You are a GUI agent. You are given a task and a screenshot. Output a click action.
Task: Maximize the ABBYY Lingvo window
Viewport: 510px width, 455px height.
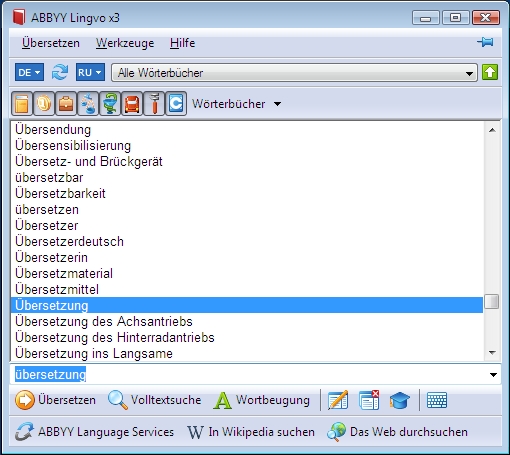(456, 18)
